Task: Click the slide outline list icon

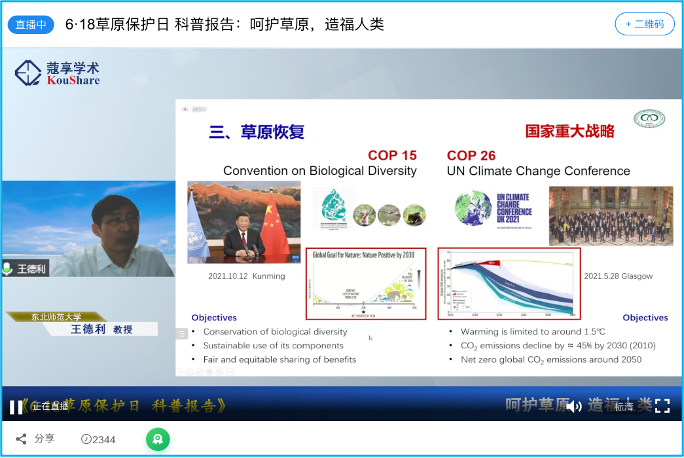Action: pos(181,334)
